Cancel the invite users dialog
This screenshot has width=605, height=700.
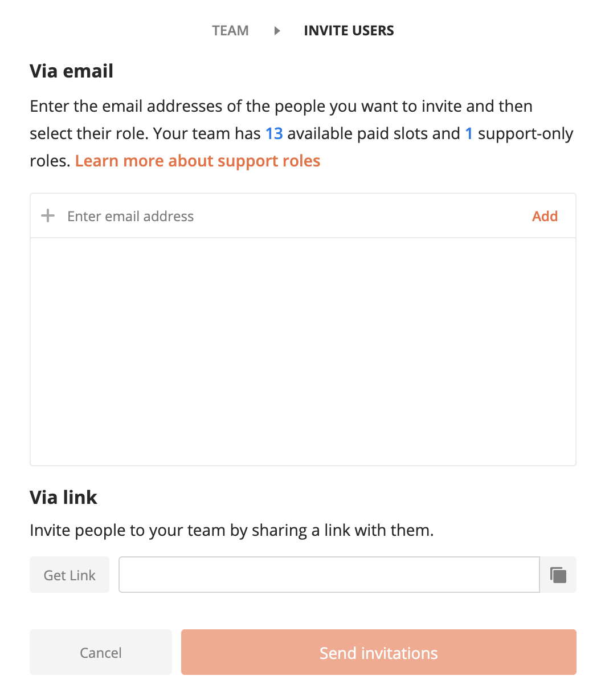(x=101, y=653)
